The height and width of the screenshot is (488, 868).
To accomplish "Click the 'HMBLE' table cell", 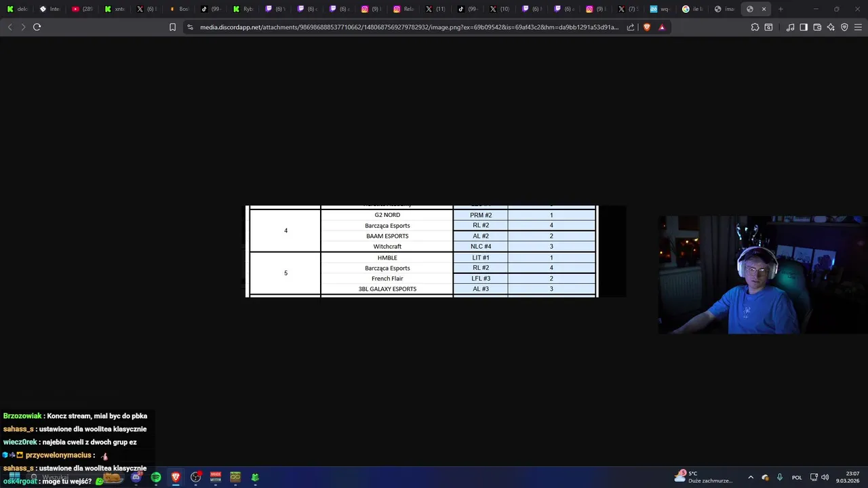I will pyautogui.click(x=387, y=258).
